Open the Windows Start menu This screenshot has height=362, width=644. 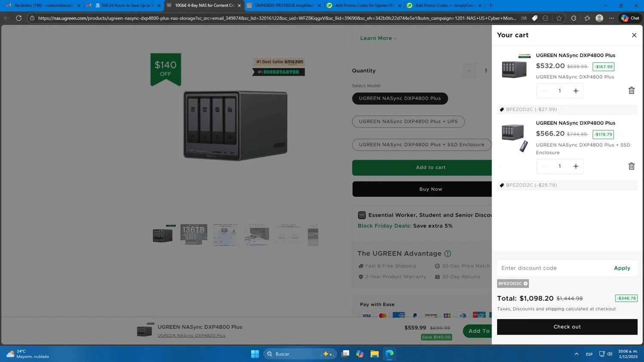pos(255,354)
